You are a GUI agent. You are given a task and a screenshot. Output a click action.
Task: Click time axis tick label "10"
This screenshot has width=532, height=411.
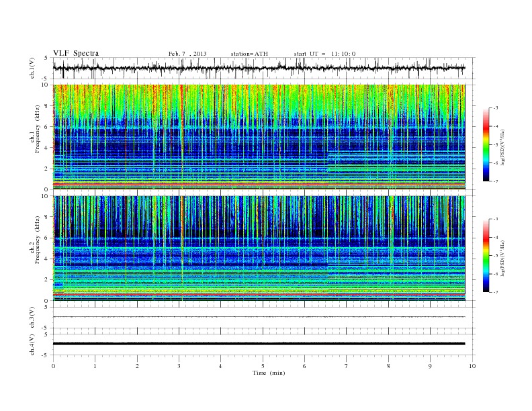472,366
